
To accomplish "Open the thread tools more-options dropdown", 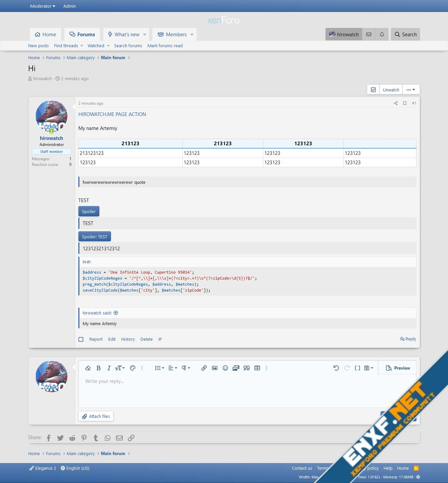I will coord(411,90).
